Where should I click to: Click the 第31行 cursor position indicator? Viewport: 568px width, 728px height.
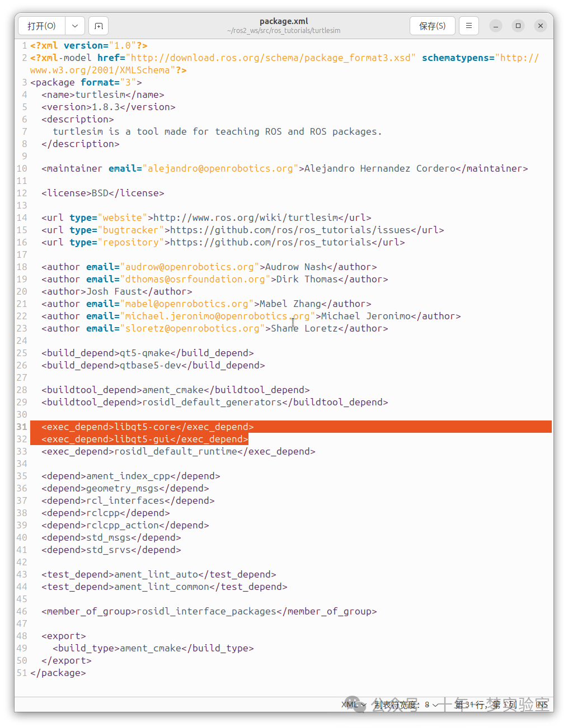(x=486, y=705)
